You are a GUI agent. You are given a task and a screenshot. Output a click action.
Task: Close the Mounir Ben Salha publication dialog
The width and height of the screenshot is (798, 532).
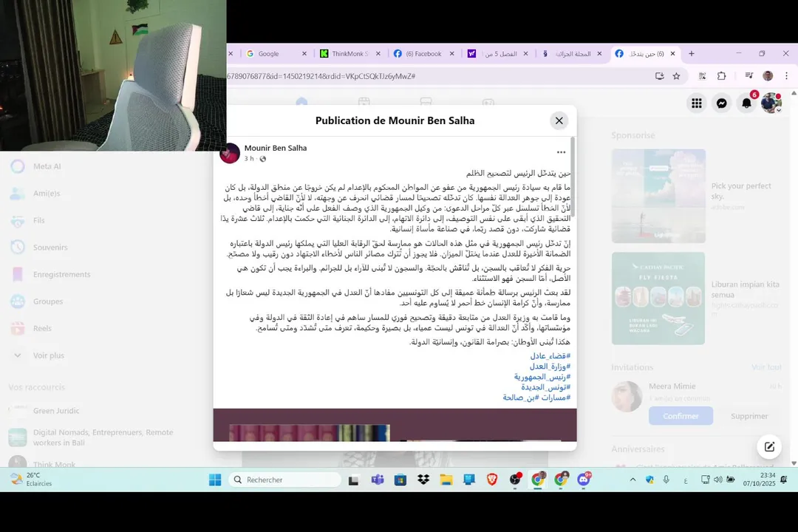pos(559,120)
